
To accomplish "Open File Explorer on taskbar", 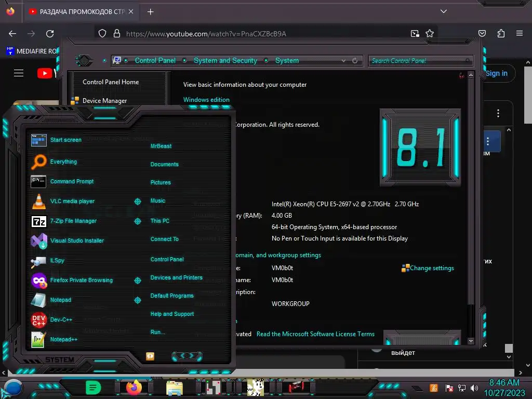I will [175, 388].
